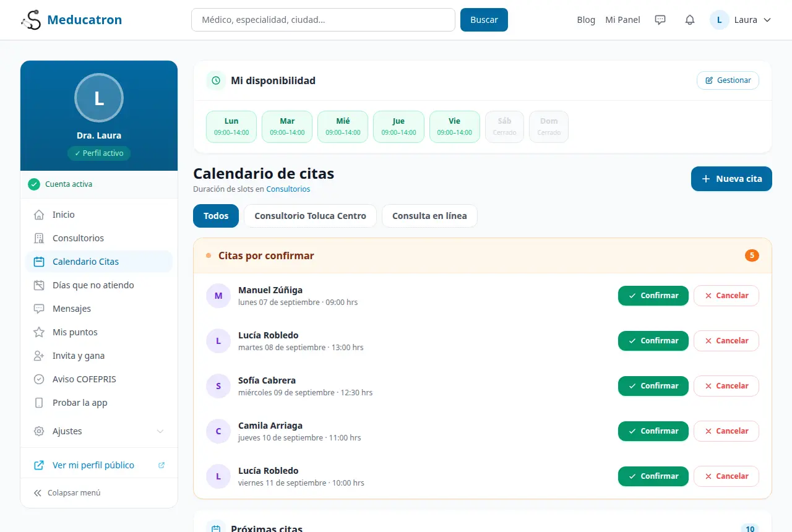792x532 pixels.
Task: Click the large sidebar profile avatar L
Action: click(99, 98)
